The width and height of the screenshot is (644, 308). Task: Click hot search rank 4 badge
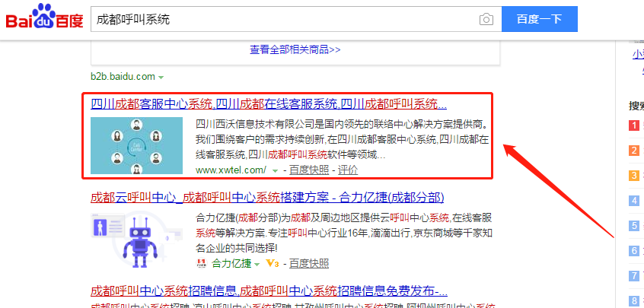coord(635,201)
